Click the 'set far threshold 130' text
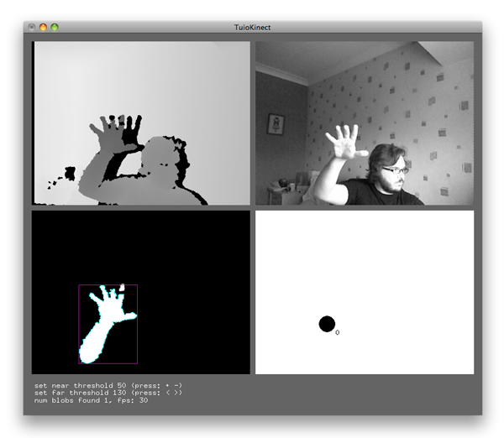The image size is (504, 438). [x=81, y=393]
